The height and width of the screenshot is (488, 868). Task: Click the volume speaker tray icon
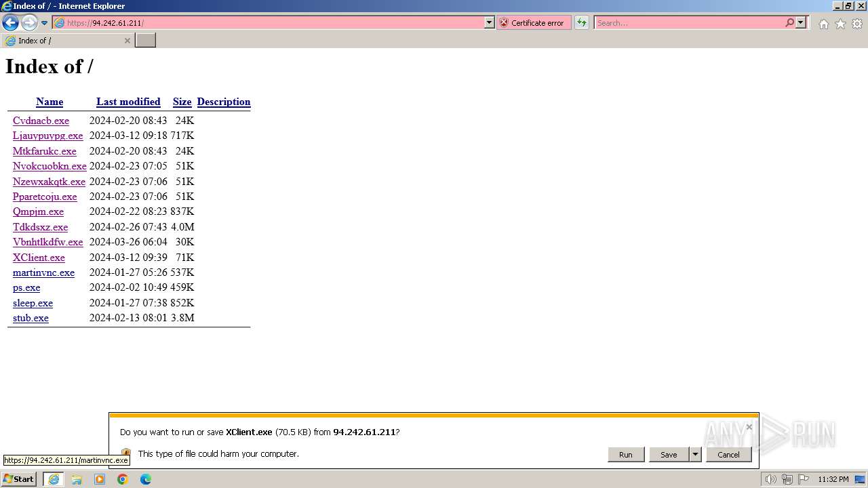[770, 479]
